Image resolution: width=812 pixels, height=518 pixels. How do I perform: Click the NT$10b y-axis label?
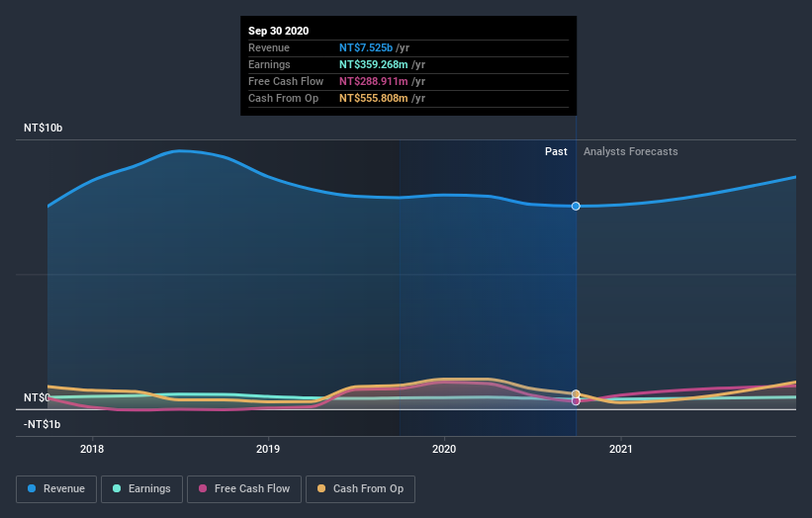[43, 128]
